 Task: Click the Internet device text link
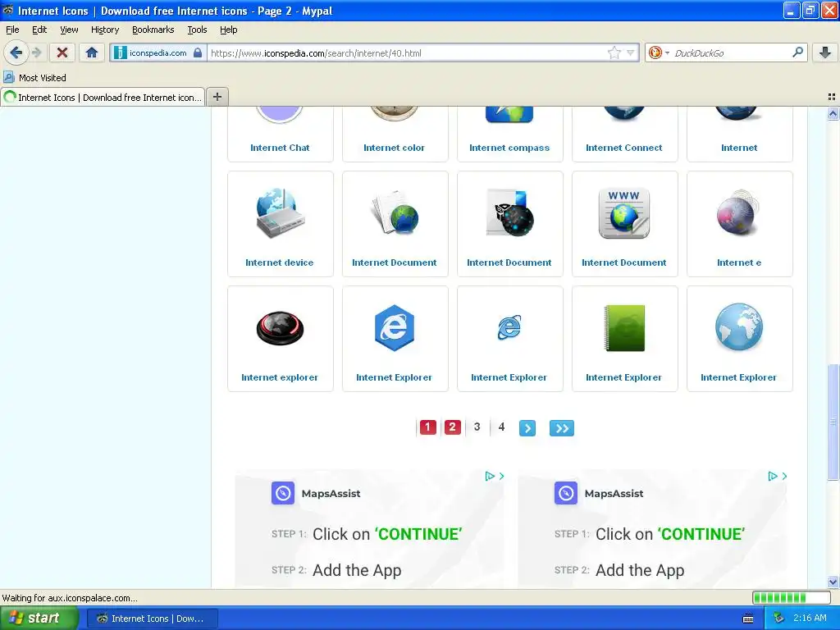[x=279, y=262]
